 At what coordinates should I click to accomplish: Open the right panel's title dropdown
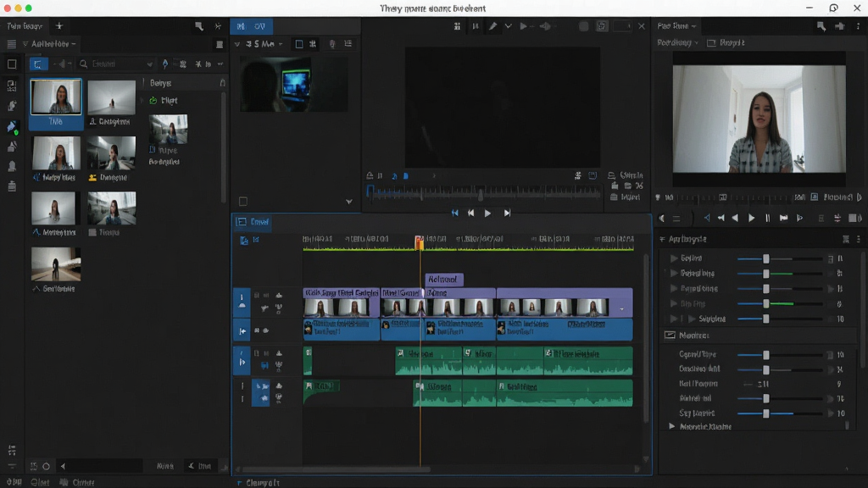tap(676, 26)
